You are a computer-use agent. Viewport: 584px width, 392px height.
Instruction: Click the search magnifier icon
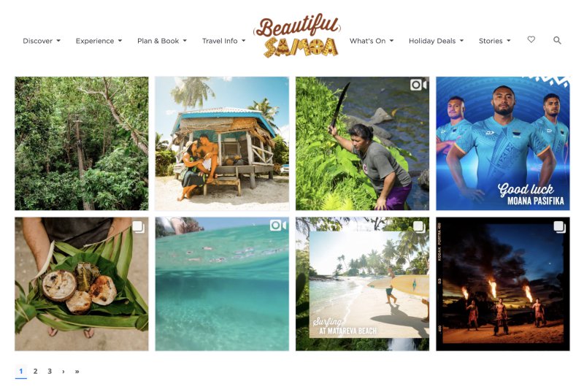[557, 40]
